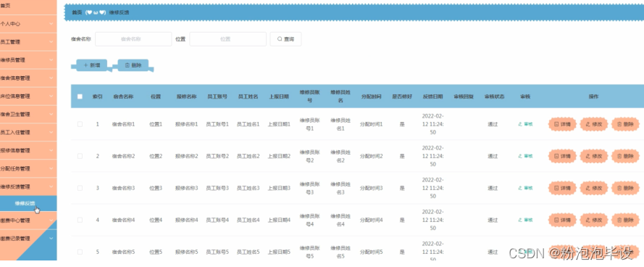Click the batch 删除 button above the table
Image resolution: width=644 pixels, height=267 pixels.
133,65
